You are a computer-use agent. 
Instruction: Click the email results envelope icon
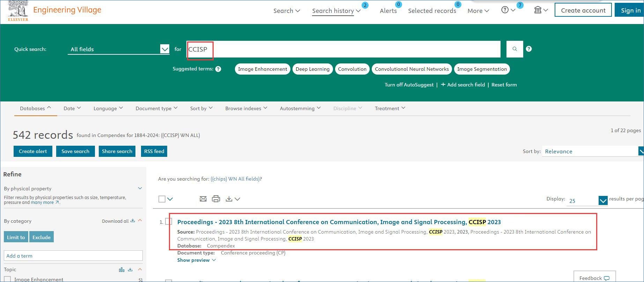(x=203, y=199)
